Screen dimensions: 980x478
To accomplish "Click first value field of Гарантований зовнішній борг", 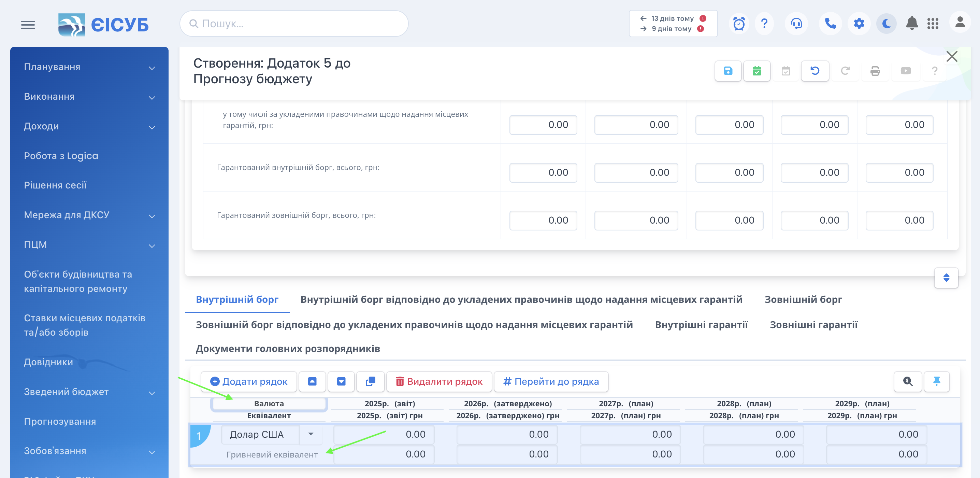I will pyautogui.click(x=543, y=220).
